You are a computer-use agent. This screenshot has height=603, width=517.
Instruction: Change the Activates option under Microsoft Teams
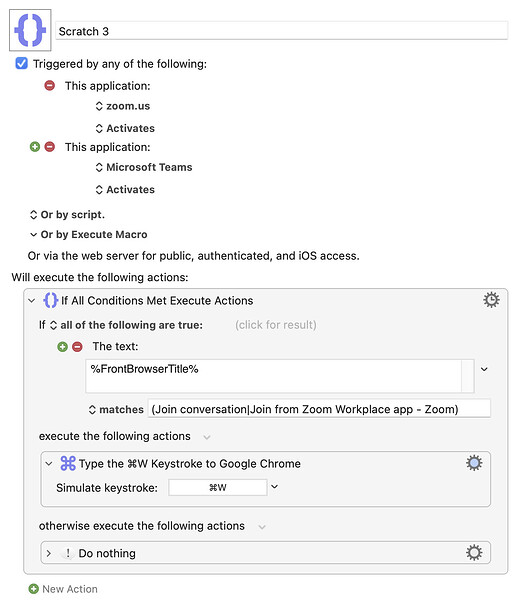pos(125,190)
